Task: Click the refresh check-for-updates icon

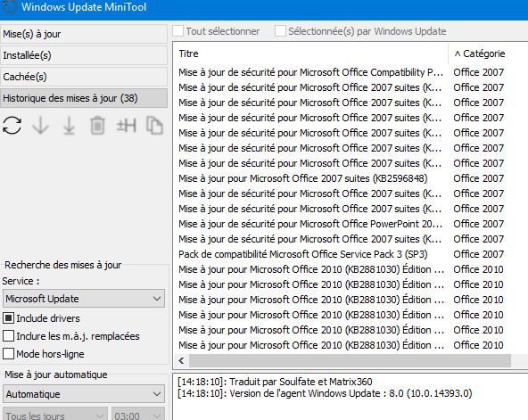Action: (x=12, y=126)
